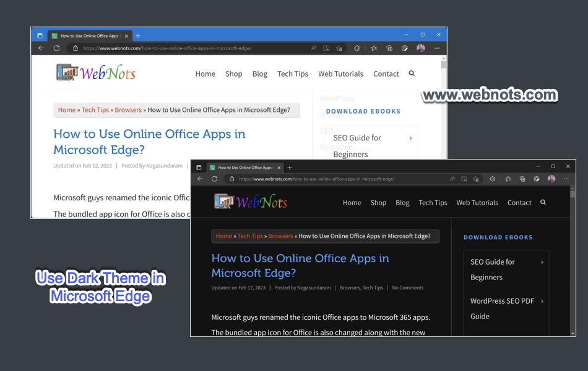Open a new tab in light Edge window
This screenshot has height=371, width=588.
pyautogui.click(x=138, y=36)
